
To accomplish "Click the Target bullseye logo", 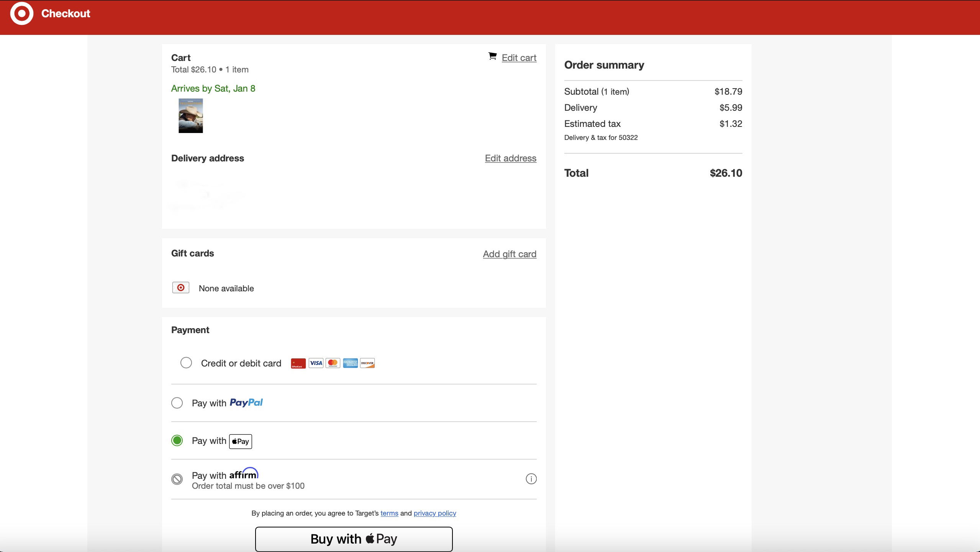I will 22,13.
